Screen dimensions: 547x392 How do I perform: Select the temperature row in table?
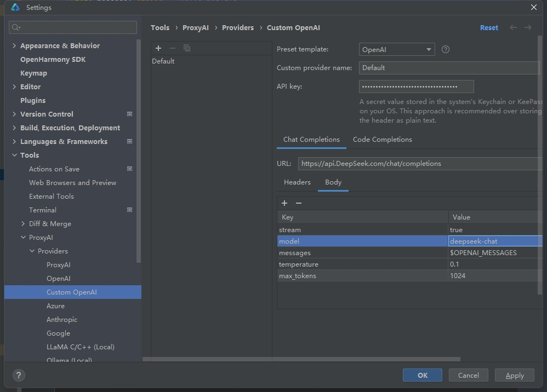(362, 264)
